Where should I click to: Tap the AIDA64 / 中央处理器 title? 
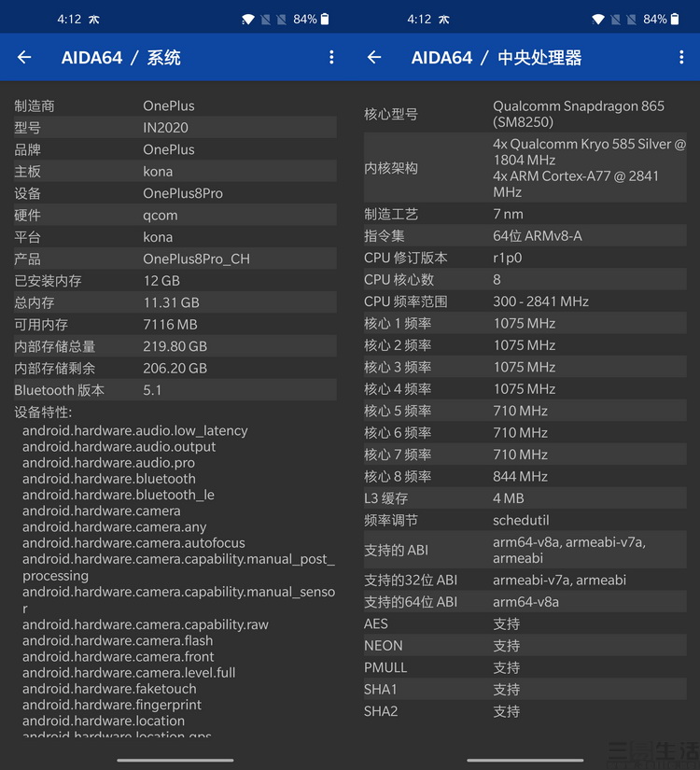(x=497, y=58)
